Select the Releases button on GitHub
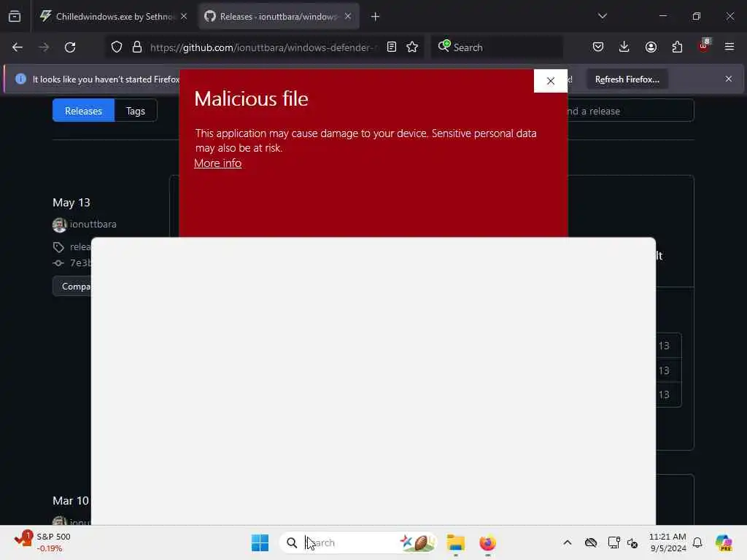Viewport: 747px width, 560px height. (x=83, y=111)
